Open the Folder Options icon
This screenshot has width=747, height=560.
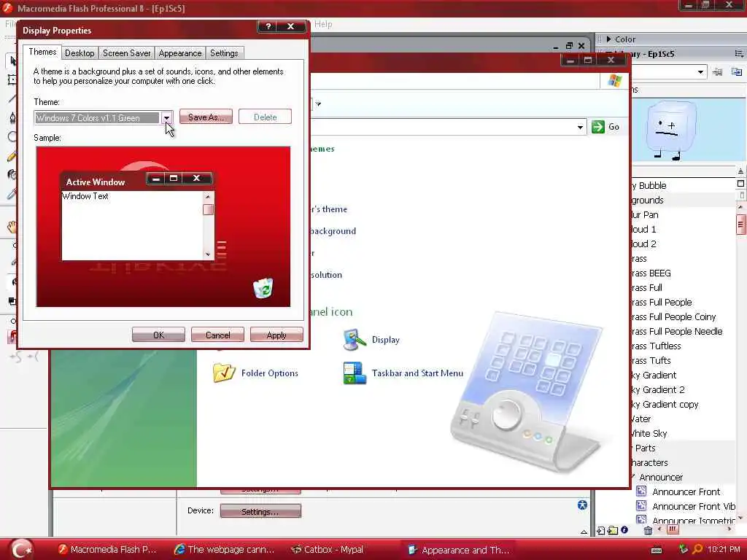coord(224,373)
